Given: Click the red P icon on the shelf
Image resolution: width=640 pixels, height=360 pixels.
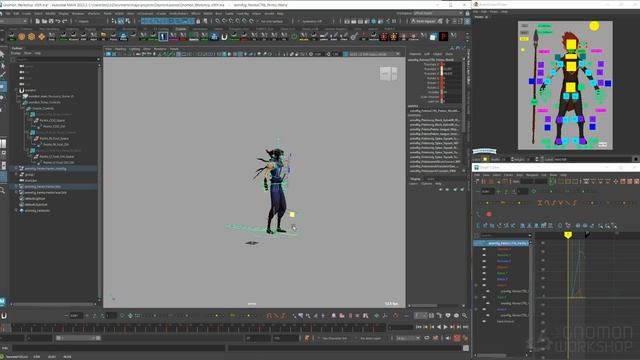Looking at the screenshot, I should 443,37.
